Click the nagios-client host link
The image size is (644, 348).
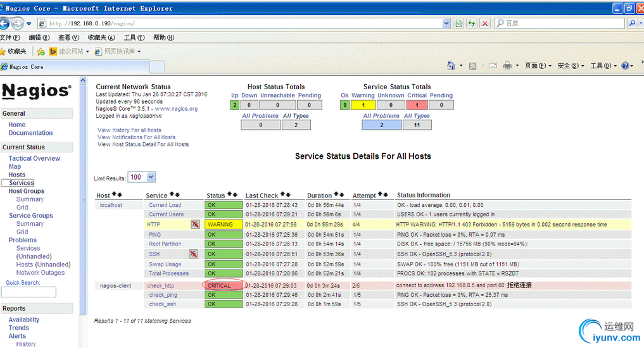[116, 285]
